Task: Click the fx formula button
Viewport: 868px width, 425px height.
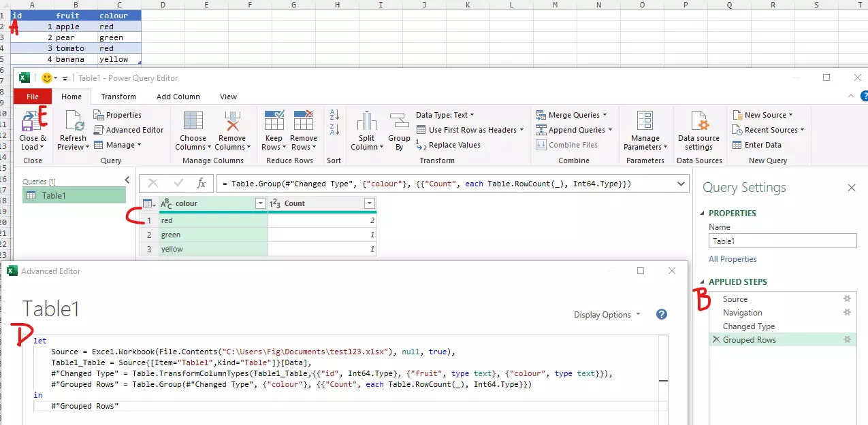Action: click(201, 184)
